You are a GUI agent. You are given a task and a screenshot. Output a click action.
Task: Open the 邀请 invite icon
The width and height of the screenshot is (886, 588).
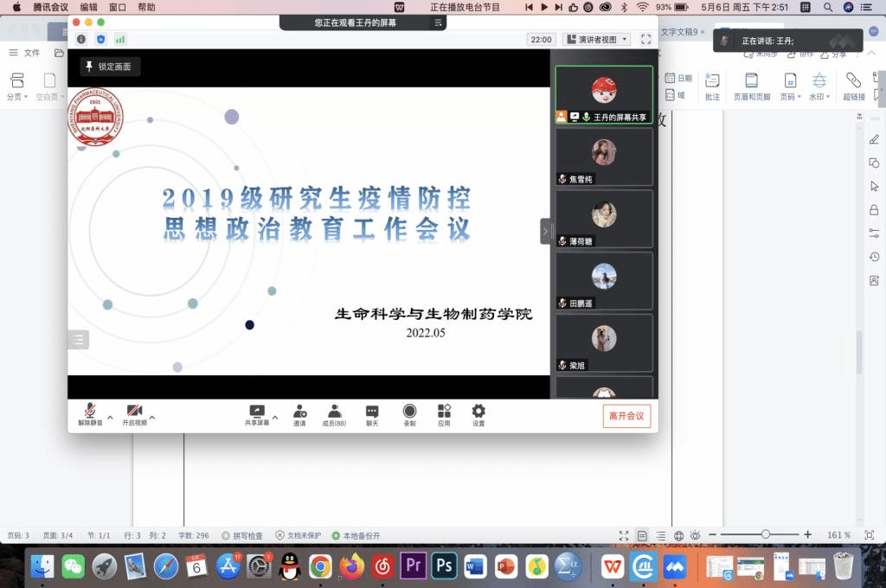click(300, 414)
